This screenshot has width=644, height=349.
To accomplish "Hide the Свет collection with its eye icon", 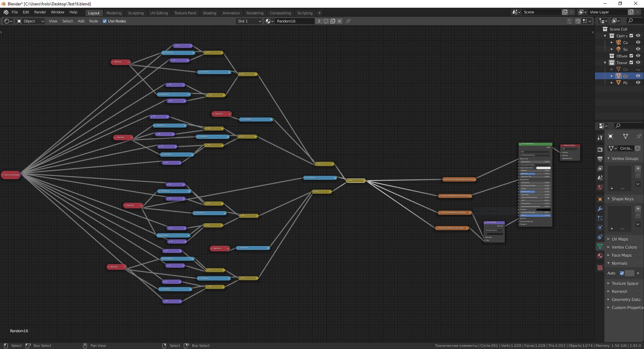I will coord(638,36).
